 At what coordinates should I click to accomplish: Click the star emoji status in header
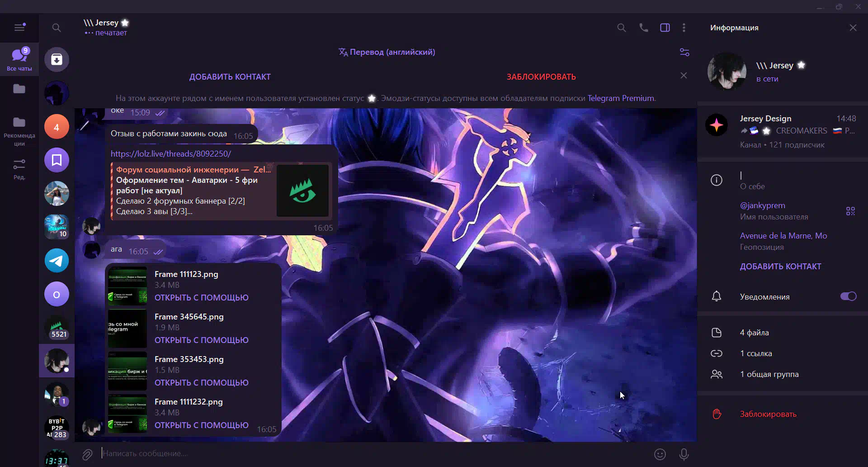[x=125, y=23]
